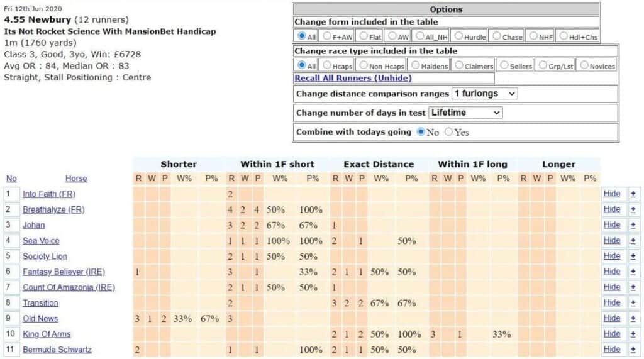644x359 pixels.
Task: Click plus icon beside Sea Voice
Action: (633, 241)
